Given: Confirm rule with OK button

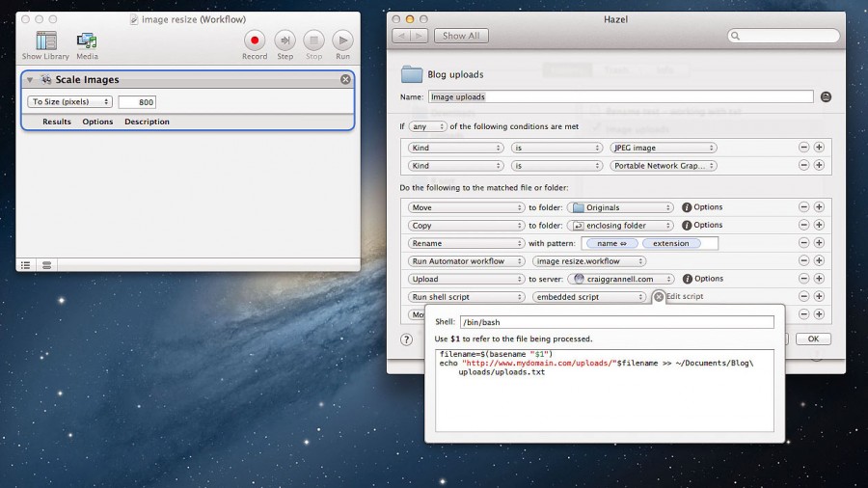Looking at the screenshot, I should [x=813, y=339].
